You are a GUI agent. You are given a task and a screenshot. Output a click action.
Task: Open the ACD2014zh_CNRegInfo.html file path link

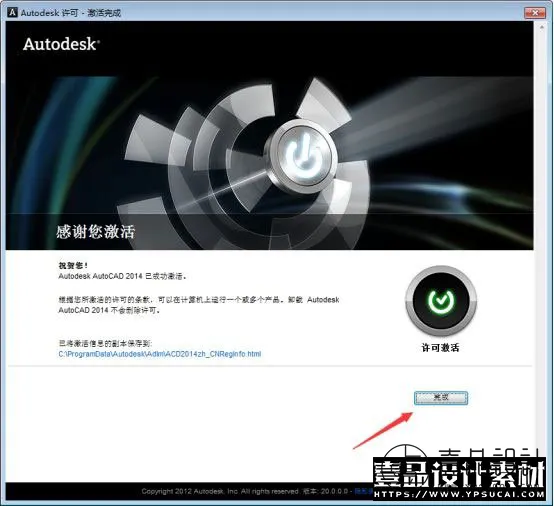tap(160, 354)
